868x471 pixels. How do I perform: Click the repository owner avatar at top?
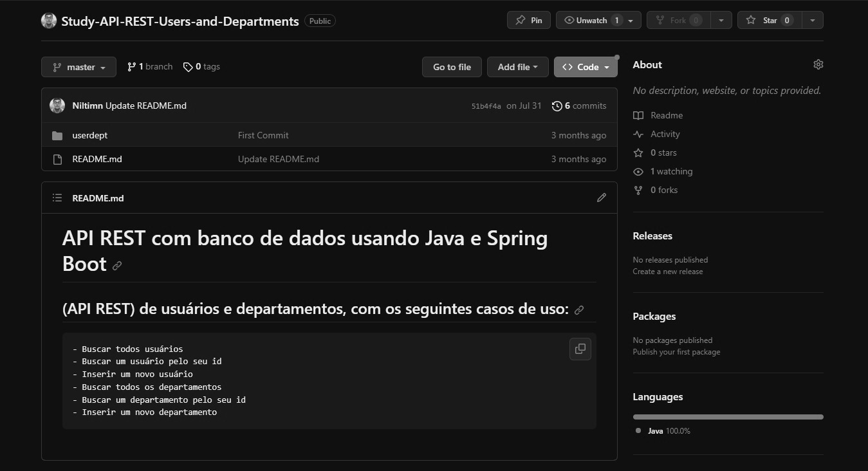coord(49,21)
